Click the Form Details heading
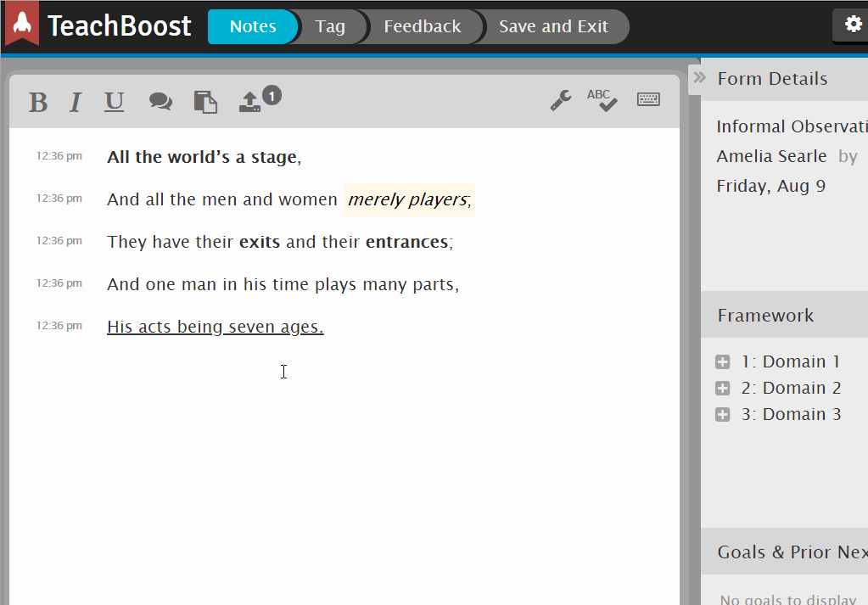Viewport: 868px width, 605px height. point(772,79)
